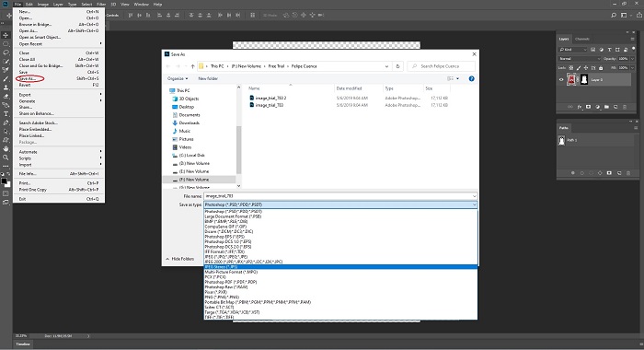Open the Save As dialog help icon

click(x=471, y=78)
